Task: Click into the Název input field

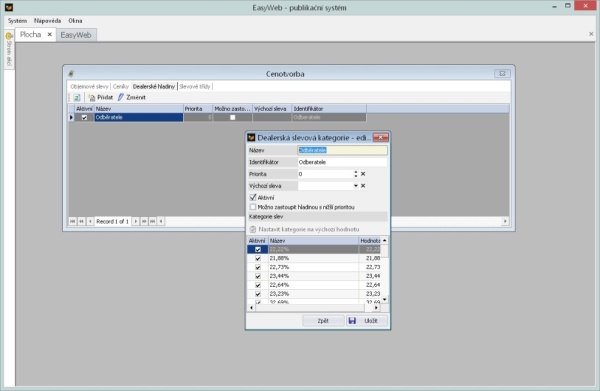Action: (x=342, y=150)
